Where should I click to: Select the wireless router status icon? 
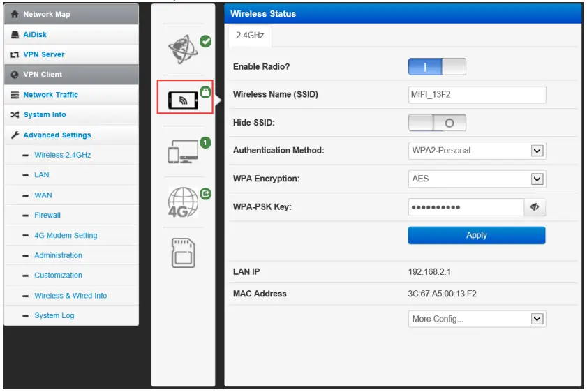click(183, 100)
